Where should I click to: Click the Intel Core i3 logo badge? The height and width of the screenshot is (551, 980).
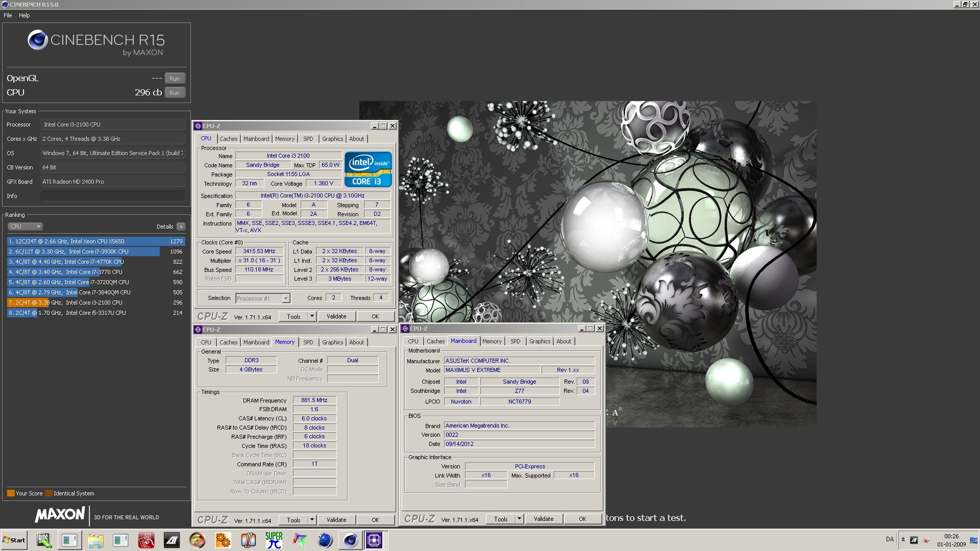tap(368, 169)
